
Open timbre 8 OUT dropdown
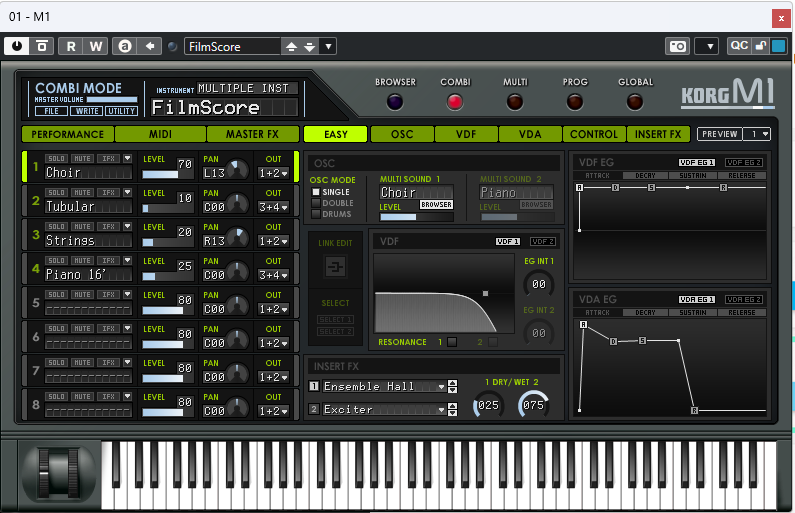pyautogui.click(x=273, y=411)
